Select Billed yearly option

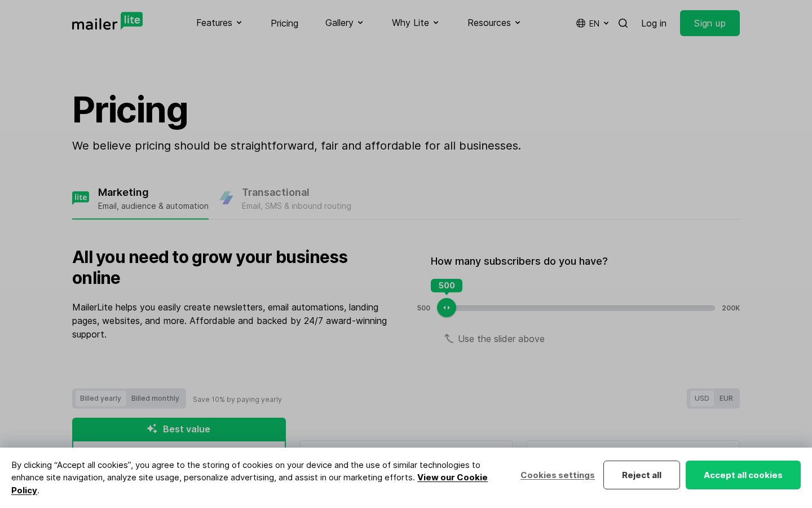point(100,398)
